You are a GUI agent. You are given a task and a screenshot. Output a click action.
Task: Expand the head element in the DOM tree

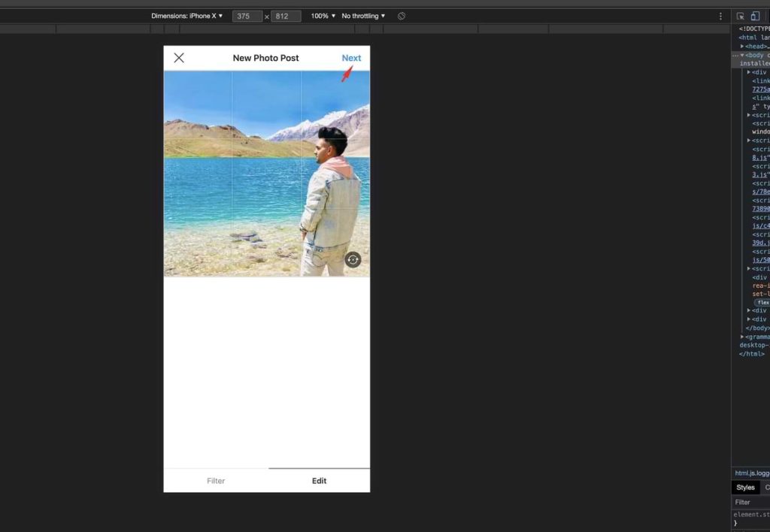point(742,46)
